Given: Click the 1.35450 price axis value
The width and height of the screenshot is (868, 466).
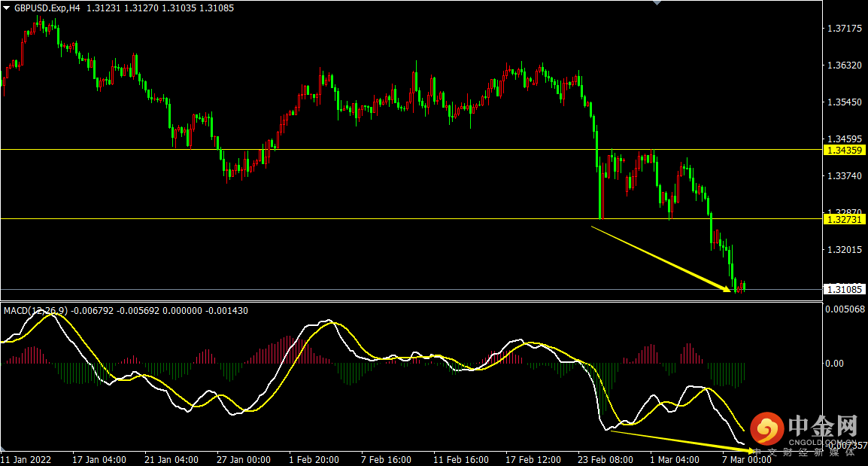Looking at the screenshot, I should 845,102.
